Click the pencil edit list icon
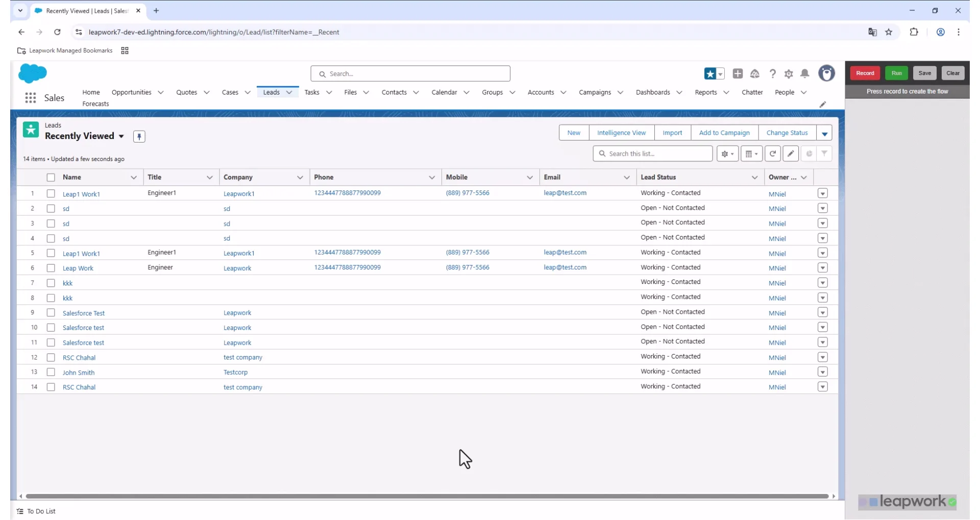 (790, 154)
